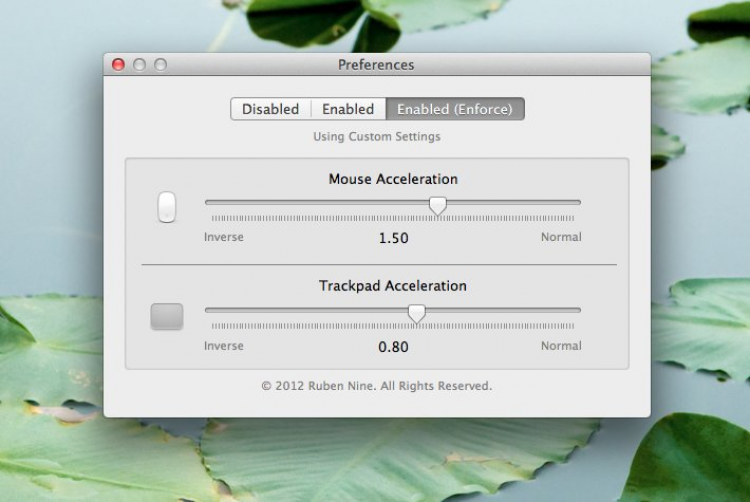This screenshot has width=750, height=502.
Task: Close the Preferences window with red button
Action: point(118,65)
